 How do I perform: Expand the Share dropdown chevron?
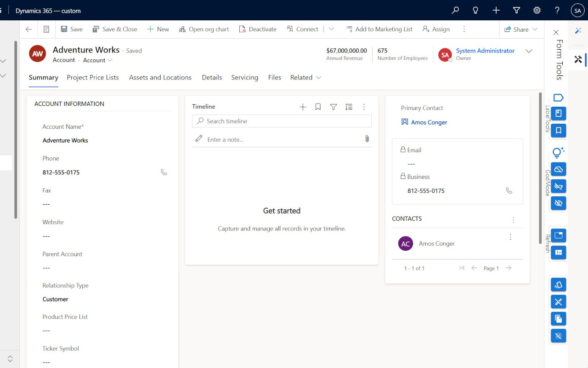[x=535, y=29]
